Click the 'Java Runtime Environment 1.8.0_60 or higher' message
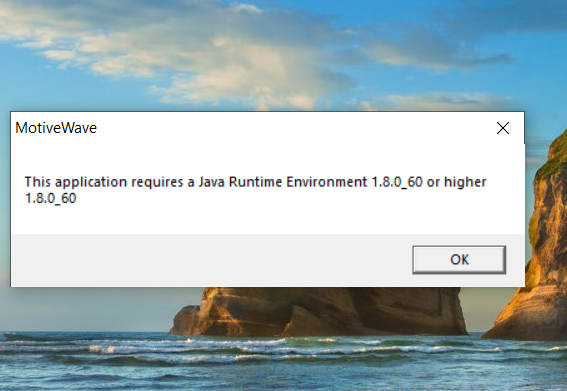 342,182
